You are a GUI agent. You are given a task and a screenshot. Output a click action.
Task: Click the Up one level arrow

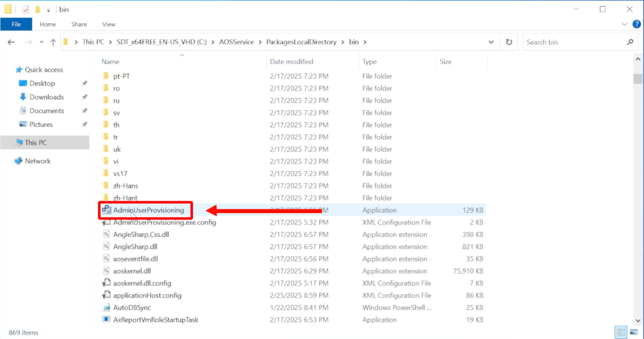coord(53,42)
